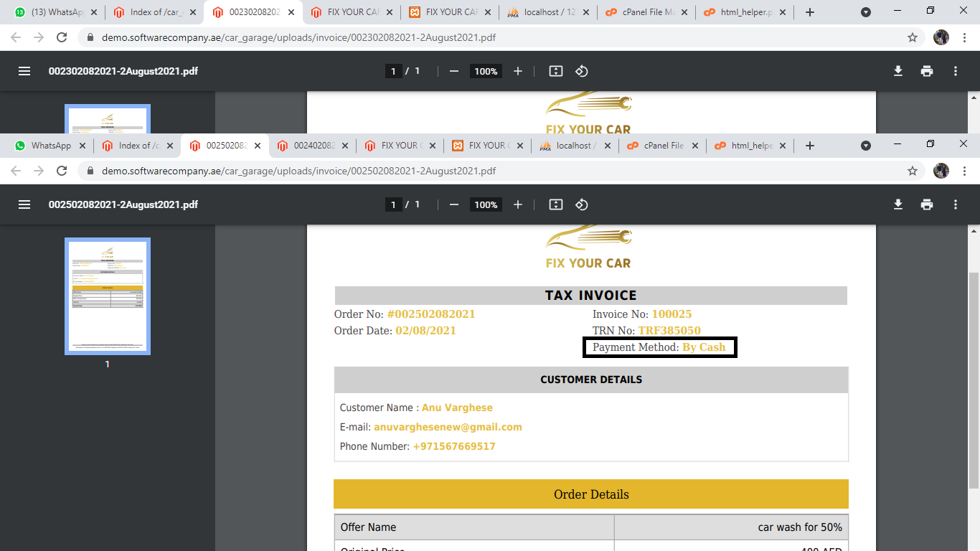Download the 002302082021 PDF file
Image resolution: width=980 pixels, height=551 pixels.
pyautogui.click(x=897, y=71)
